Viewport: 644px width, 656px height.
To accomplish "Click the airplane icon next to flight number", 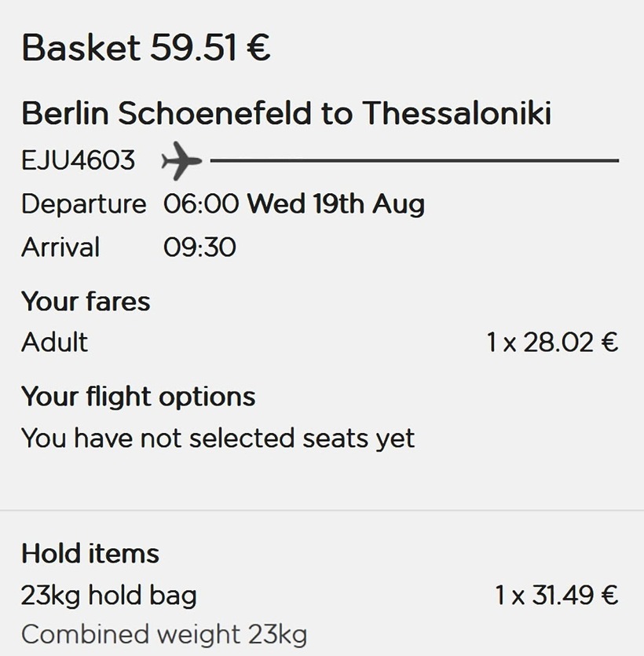I will pos(181,161).
